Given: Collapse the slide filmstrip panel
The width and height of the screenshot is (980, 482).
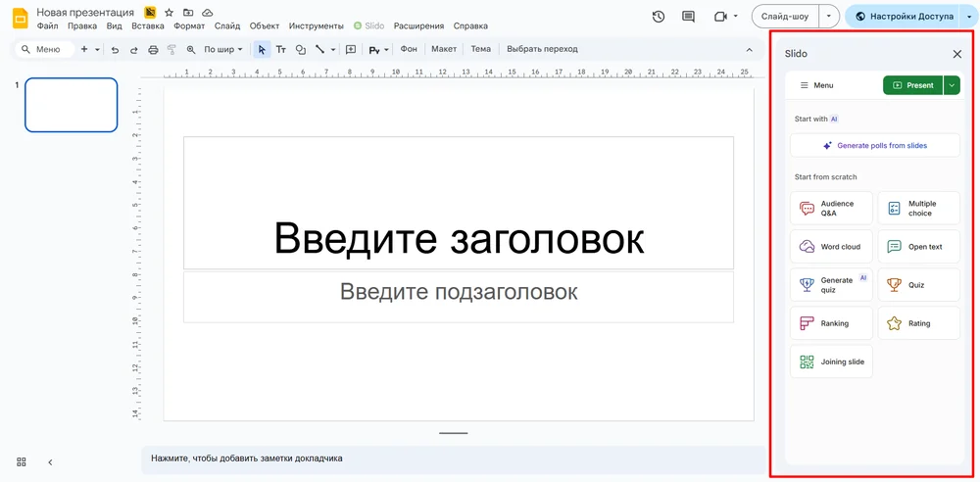Looking at the screenshot, I should 50,461.
